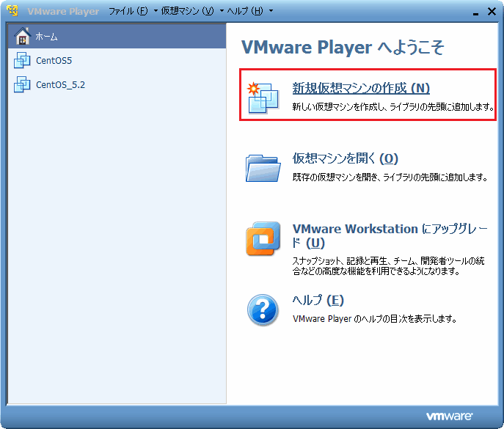Click description VMware Player のヘルプの目次を表示します。

(x=374, y=319)
